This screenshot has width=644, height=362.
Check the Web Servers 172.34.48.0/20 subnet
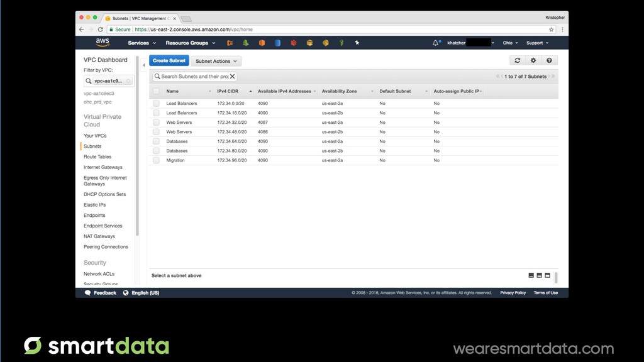point(156,132)
